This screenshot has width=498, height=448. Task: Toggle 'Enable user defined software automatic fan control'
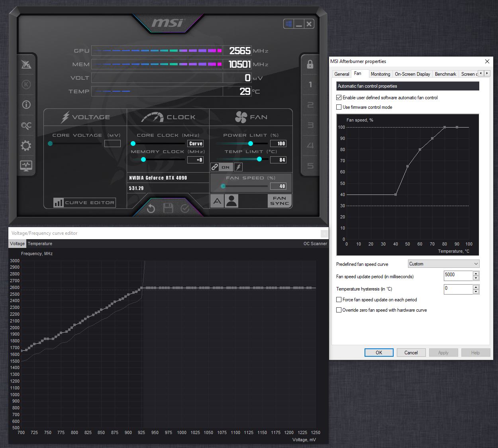[x=339, y=98]
